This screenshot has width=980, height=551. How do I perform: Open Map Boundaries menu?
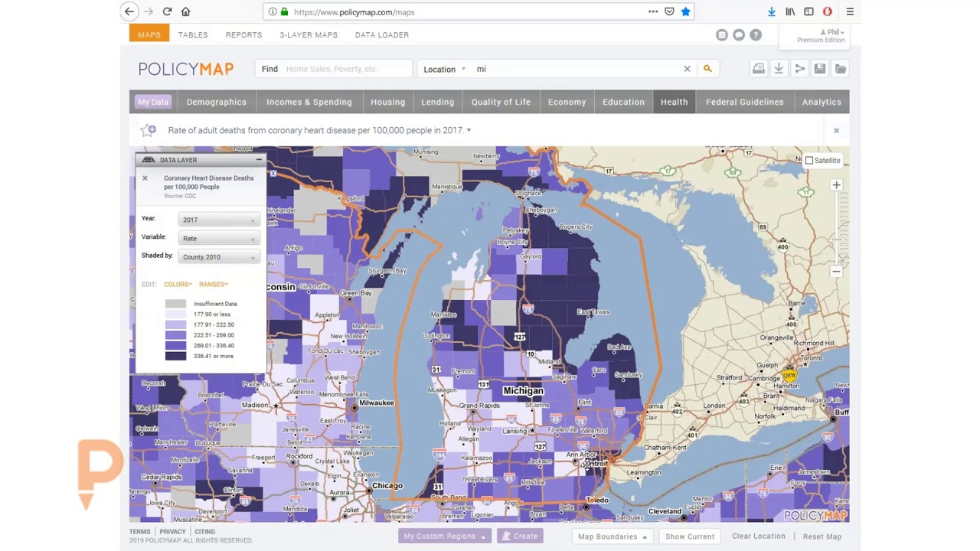(x=612, y=536)
